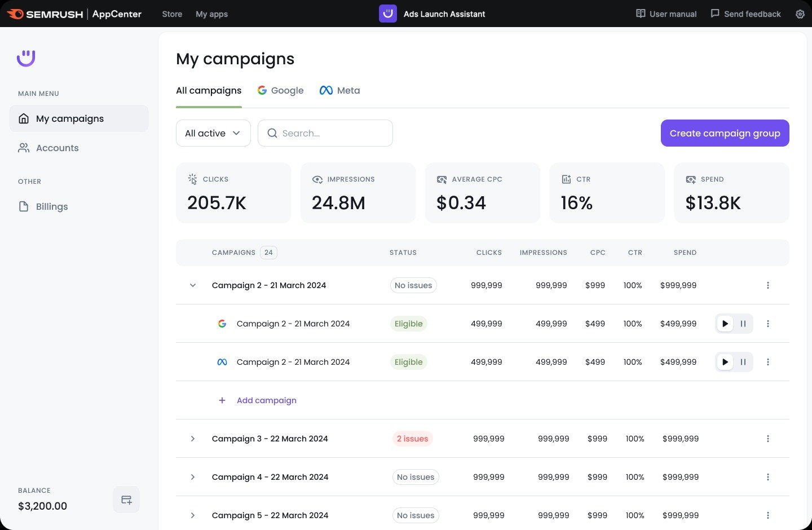Expand the Campaign 4 group
Screen dimensions: 812x530
pyautogui.click(x=193, y=476)
